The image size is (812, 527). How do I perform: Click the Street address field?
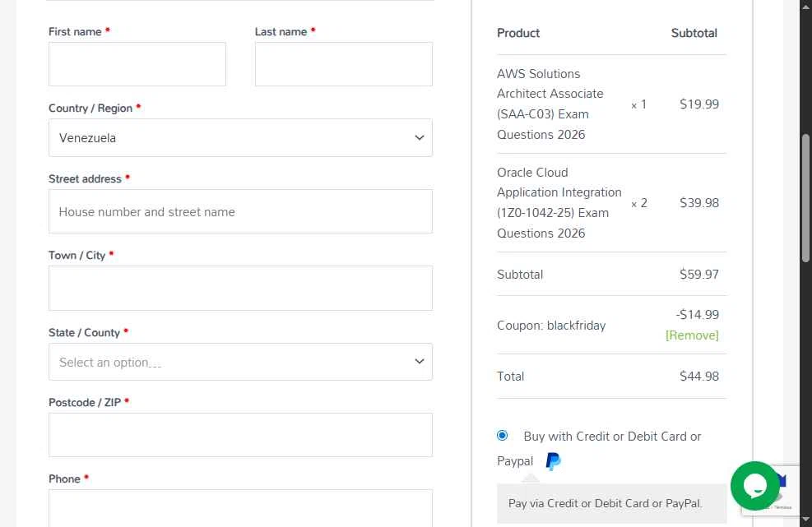click(240, 211)
